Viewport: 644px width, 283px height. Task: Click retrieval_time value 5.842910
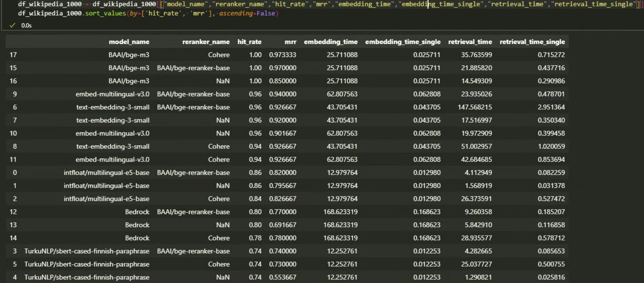point(478,225)
